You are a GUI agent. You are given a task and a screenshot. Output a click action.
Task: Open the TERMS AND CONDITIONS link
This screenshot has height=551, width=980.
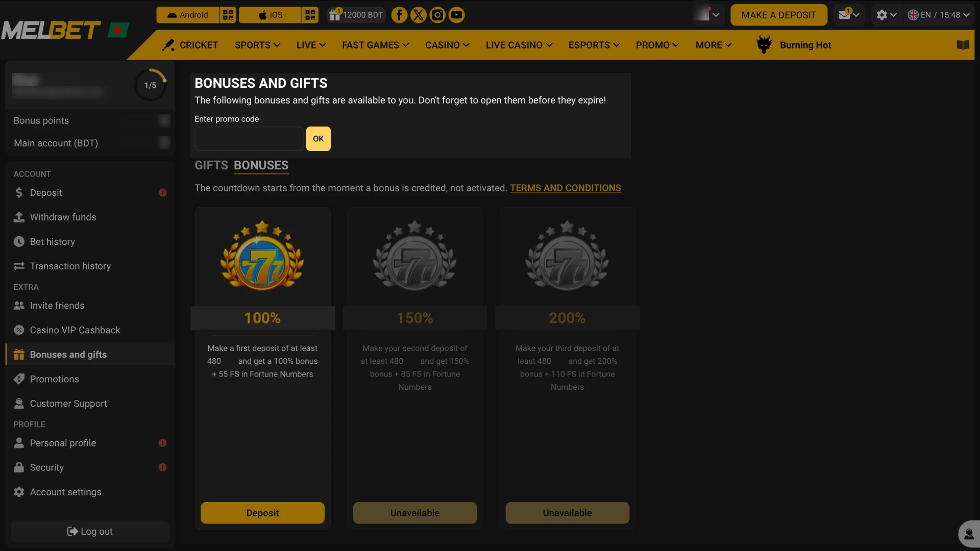[565, 188]
